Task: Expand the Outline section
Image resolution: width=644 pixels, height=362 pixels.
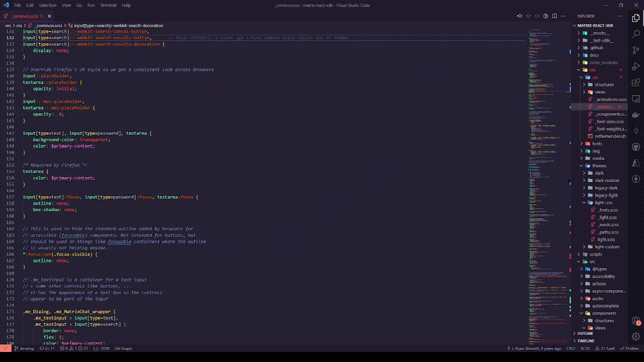Action: tap(585, 333)
